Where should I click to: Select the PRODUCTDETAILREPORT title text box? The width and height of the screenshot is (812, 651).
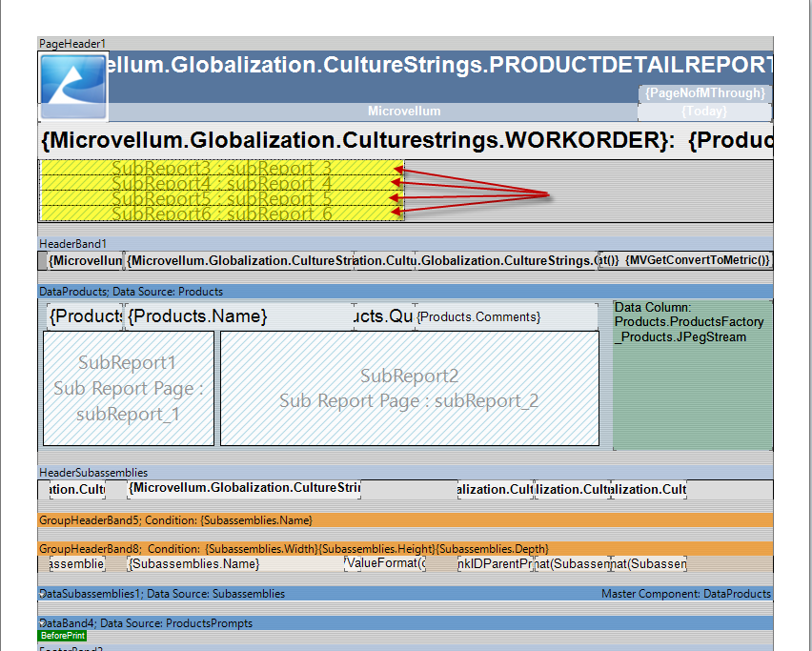click(440, 65)
